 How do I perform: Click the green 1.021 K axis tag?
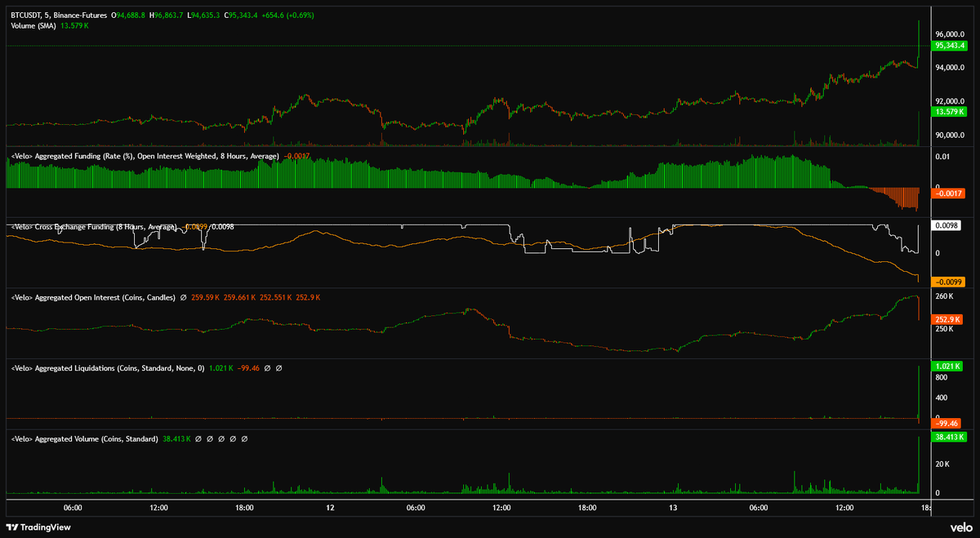point(947,367)
